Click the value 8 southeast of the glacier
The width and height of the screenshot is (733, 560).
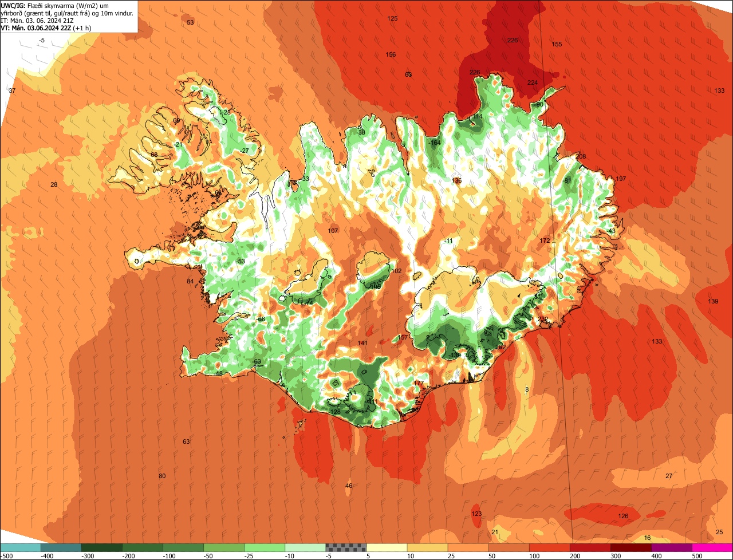(x=527, y=389)
